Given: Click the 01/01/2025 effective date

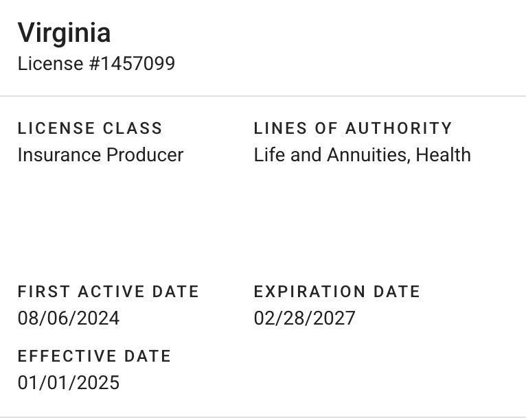Looking at the screenshot, I should [69, 383].
